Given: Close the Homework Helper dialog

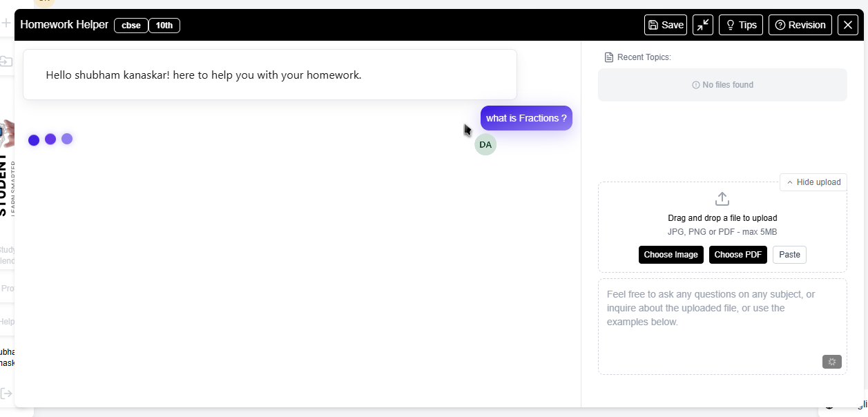Looking at the screenshot, I should pos(848,25).
